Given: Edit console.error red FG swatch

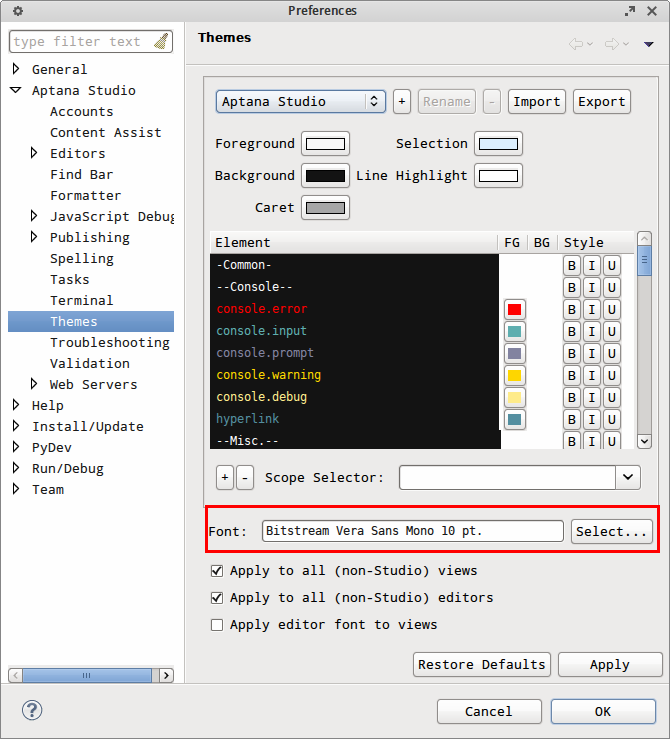Looking at the screenshot, I should 515,310.
